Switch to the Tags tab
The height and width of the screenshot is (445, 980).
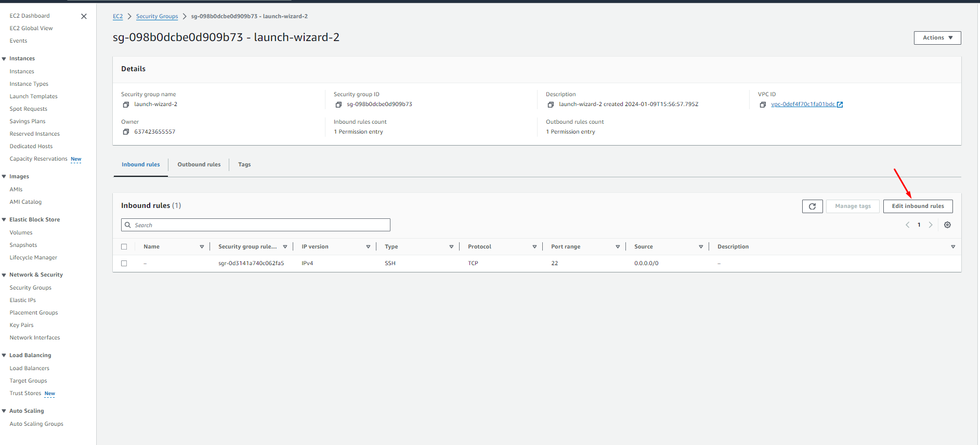click(x=244, y=165)
